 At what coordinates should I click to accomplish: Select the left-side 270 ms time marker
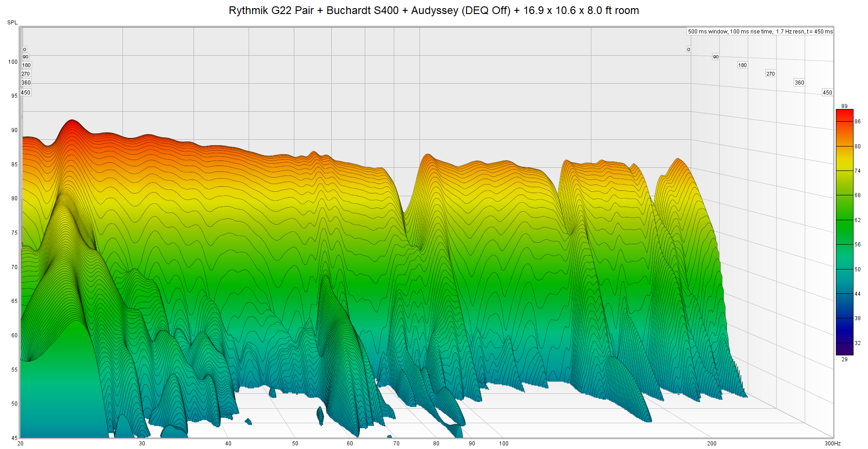(26, 74)
